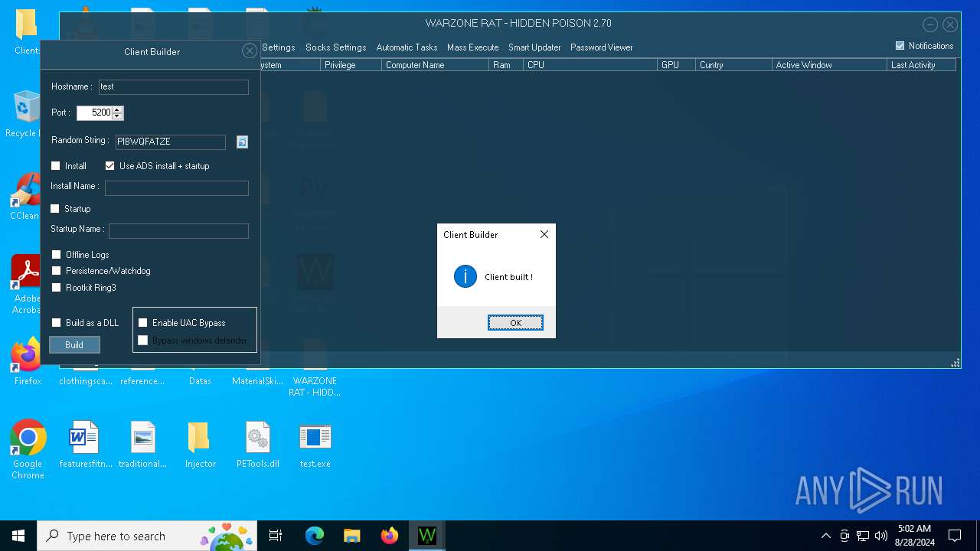Click the Ram column header
This screenshot has width=980, height=551.
pyautogui.click(x=506, y=65)
